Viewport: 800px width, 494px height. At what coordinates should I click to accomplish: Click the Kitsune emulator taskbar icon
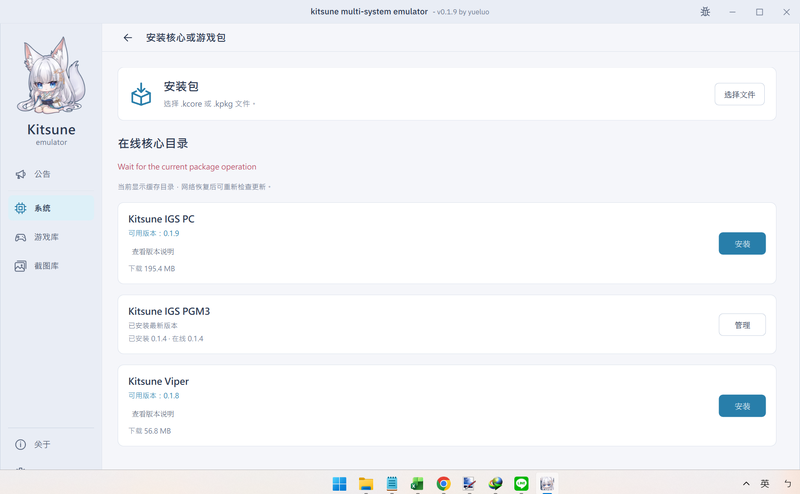tap(547, 483)
